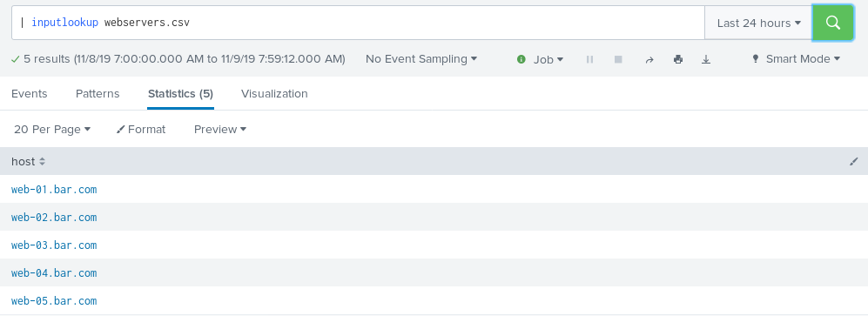Viewport: 868px width, 336px height.
Task: Open the Preview dropdown
Action: coord(219,129)
